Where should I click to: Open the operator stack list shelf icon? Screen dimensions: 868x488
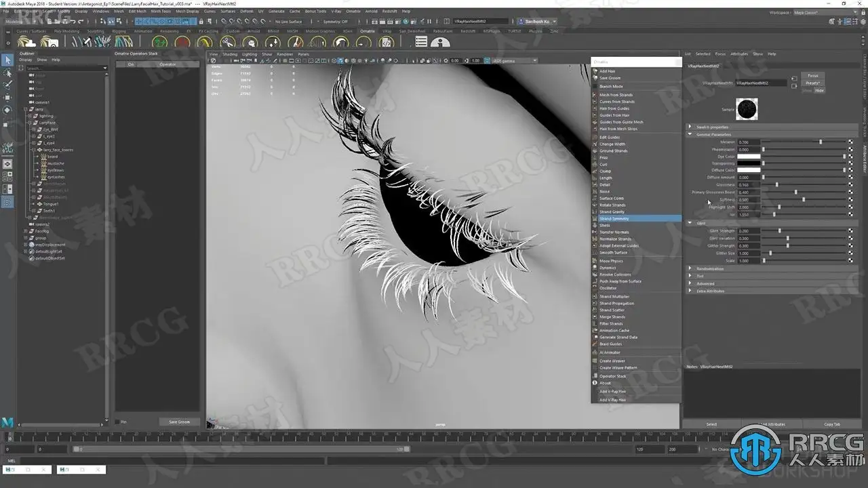click(x=421, y=42)
